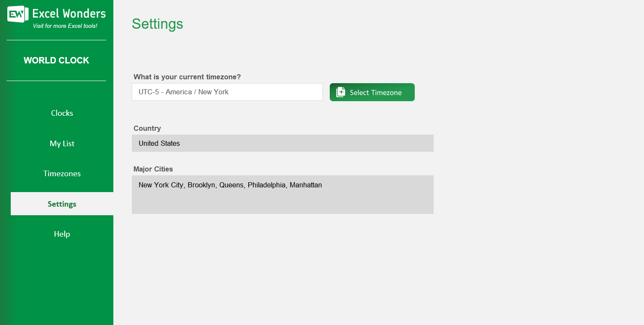Viewport: 644px width, 325px height.
Task: Go to the Clocks page
Action: click(x=62, y=113)
